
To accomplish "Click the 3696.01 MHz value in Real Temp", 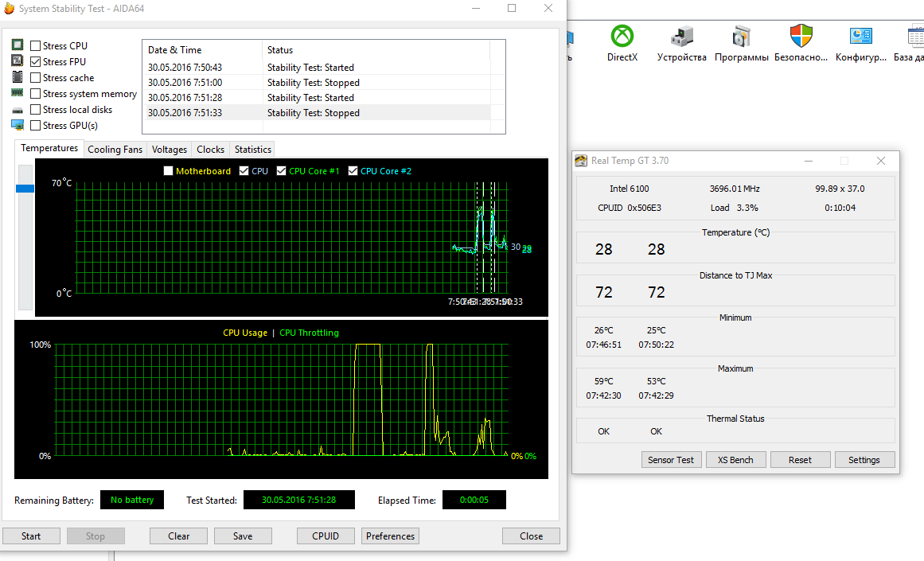I will click(735, 189).
